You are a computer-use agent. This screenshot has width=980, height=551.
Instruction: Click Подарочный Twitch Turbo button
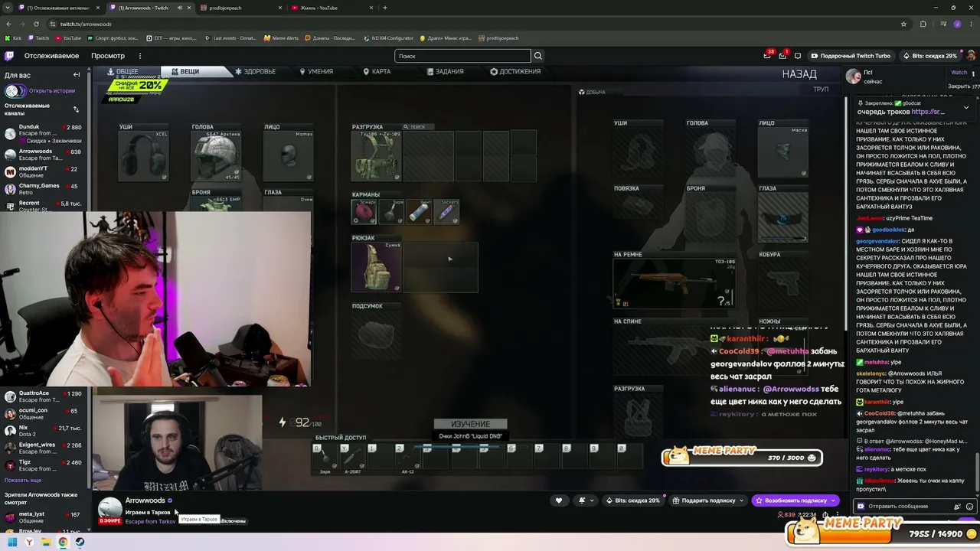click(850, 56)
